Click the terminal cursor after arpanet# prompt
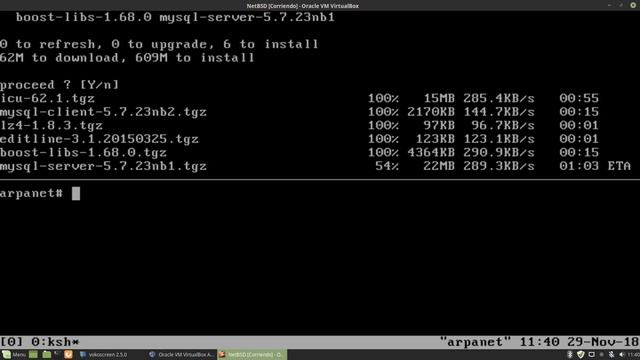Viewport: 640px width, 360px height. click(x=76, y=193)
